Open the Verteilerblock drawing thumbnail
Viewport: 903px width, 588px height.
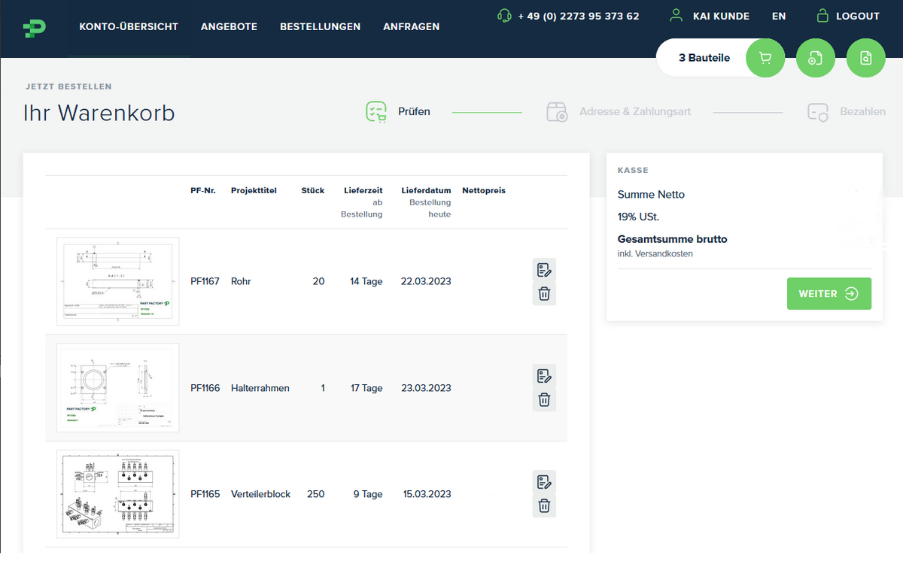[118, 494]
